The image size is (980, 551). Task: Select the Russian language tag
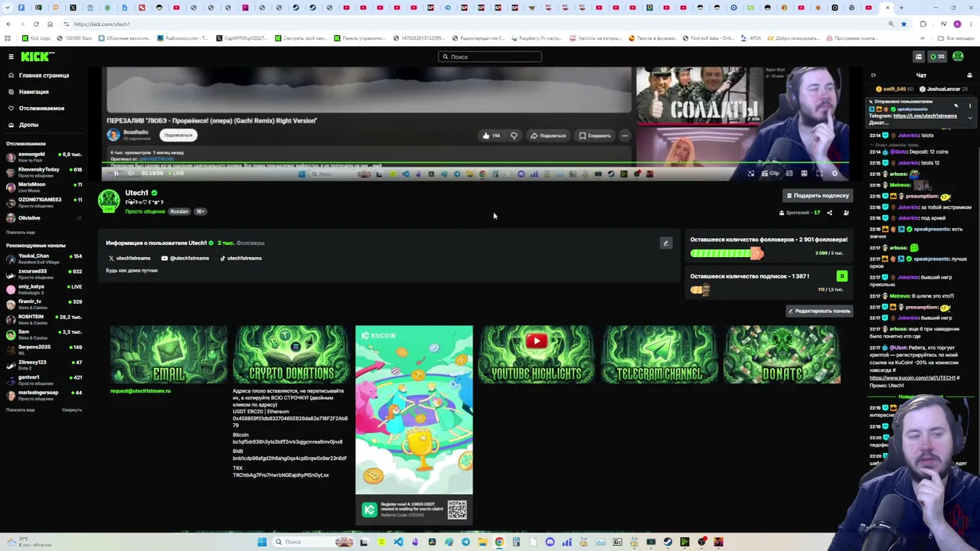tap(179, 211)
